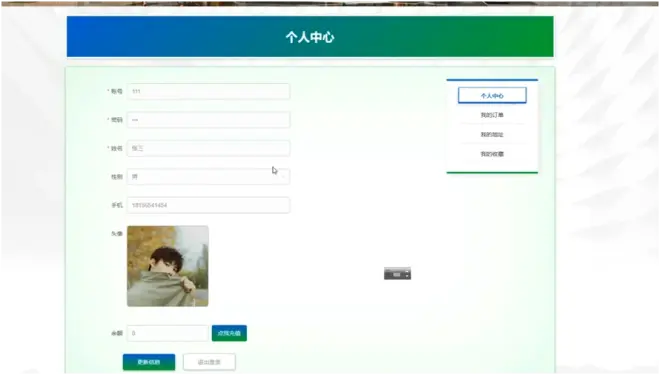Click the 手机 phone number input field
Viewport: 660px width, 375px height.
pos(208,205)
